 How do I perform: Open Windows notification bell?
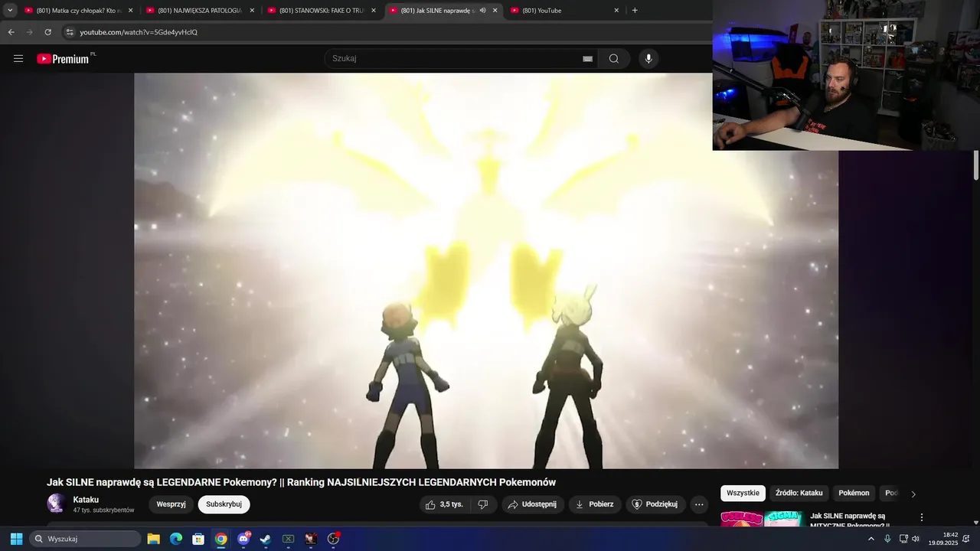[x=966, y=539]
